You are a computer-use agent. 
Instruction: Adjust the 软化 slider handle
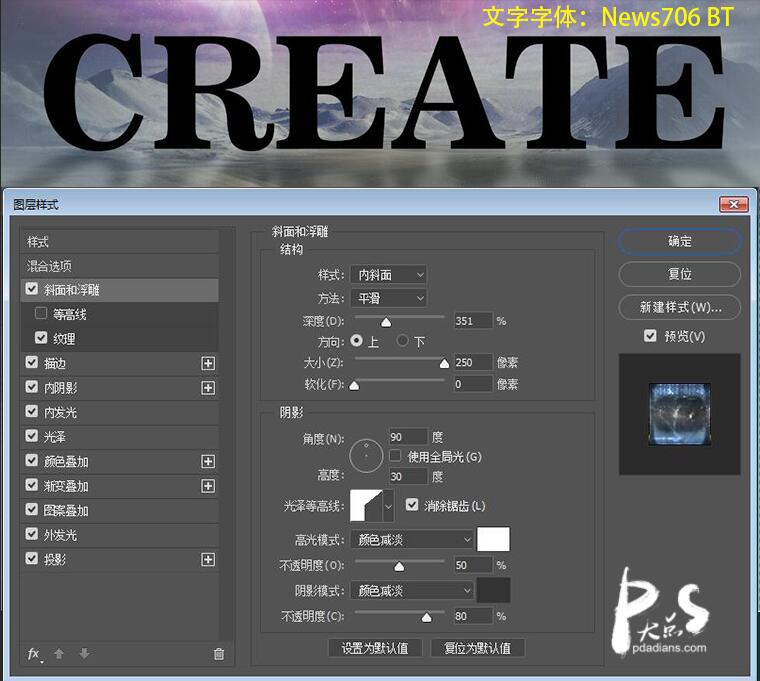pos(354,386)
